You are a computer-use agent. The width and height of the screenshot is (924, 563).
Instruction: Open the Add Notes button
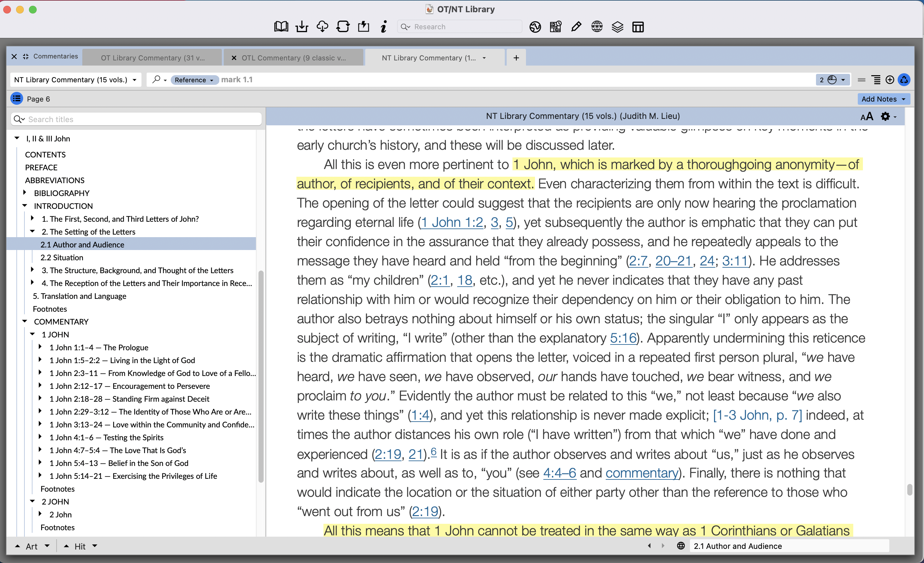[883, 99]
